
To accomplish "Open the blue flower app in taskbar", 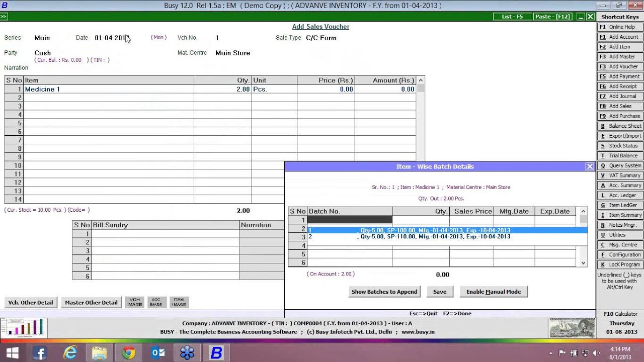I will tap(187, 353).
